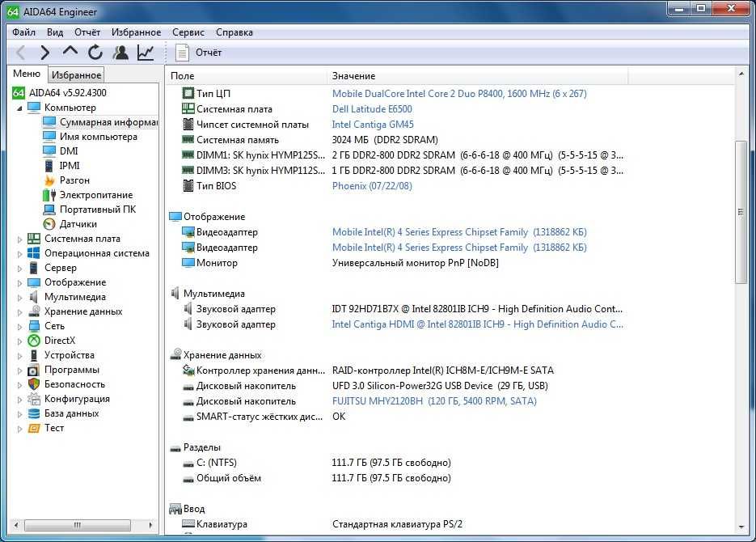Click the up-level arrow toolbar icon
This screenshot has width=756, height=542.
tap(70, 51)
